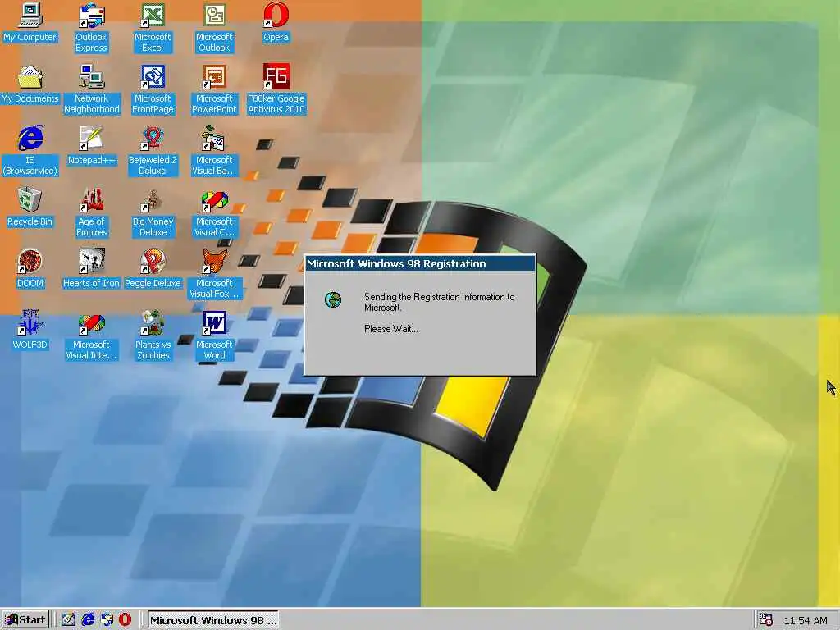Screen dimensions: 840x630
Task: Select the Microsoft Excel shortcut
Action: (153, 28)
